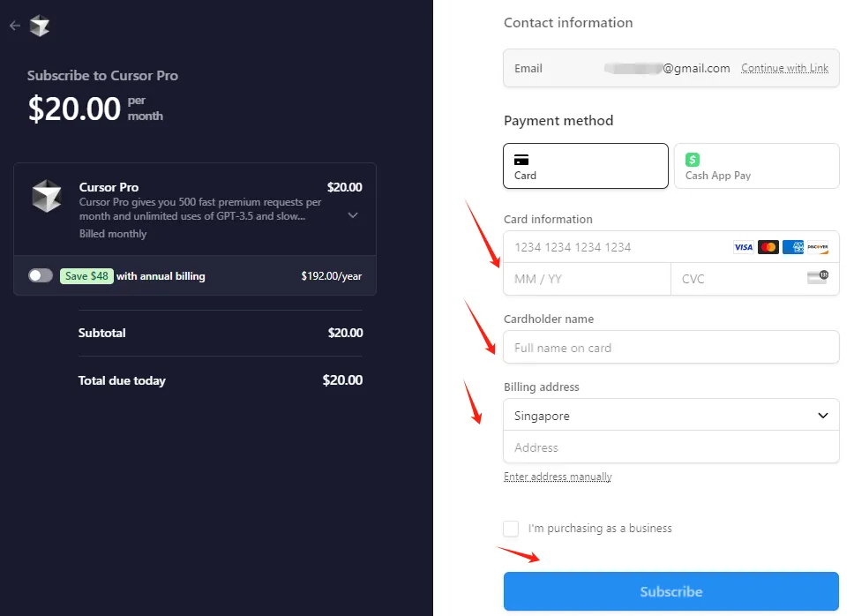Click the green Cash App icon
The width and height of the screenshot is (854, 616).
click(x=693, y=160)
